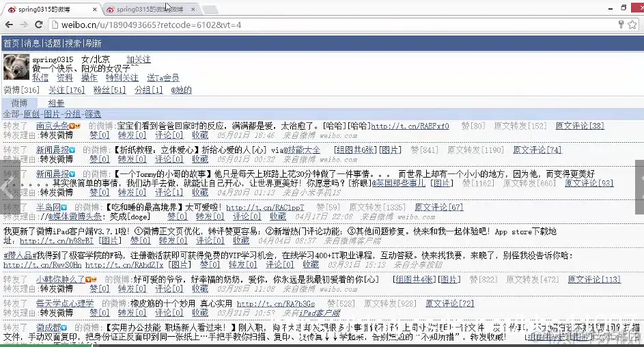This screenshot has width=644, height=347.
Task: Bookmark page with the star icon
Action: tap(632, 25)
